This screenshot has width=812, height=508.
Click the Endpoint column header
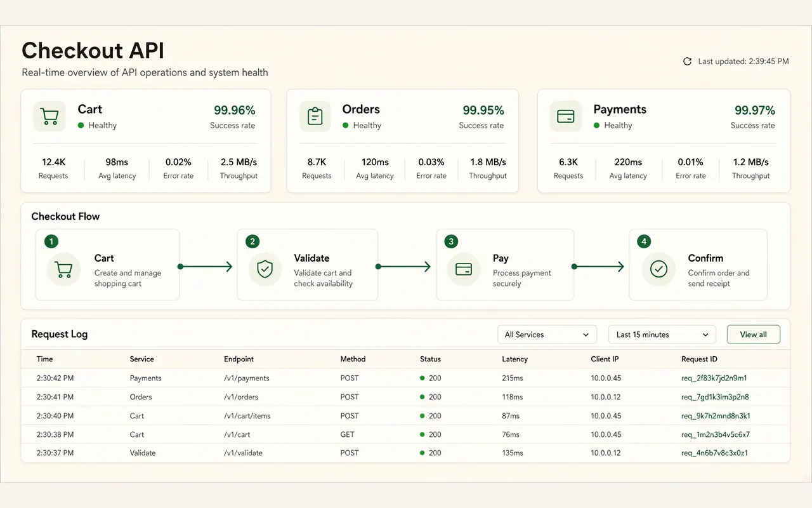pos(239,359)
